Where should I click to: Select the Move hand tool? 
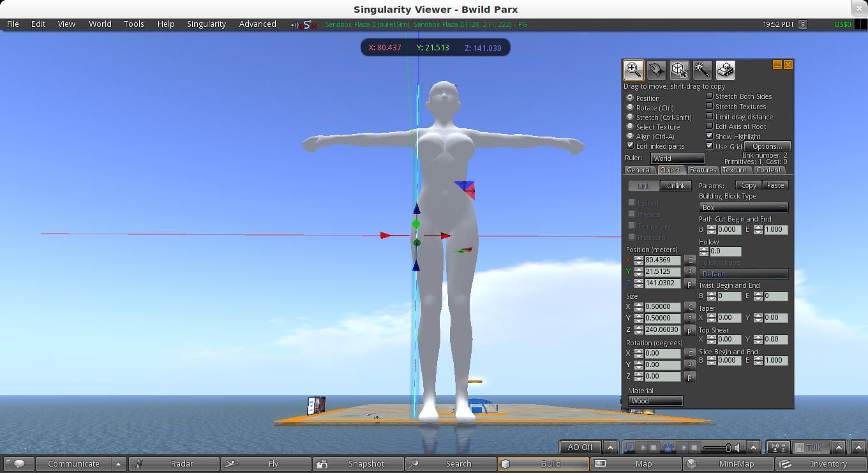point(657,70)
